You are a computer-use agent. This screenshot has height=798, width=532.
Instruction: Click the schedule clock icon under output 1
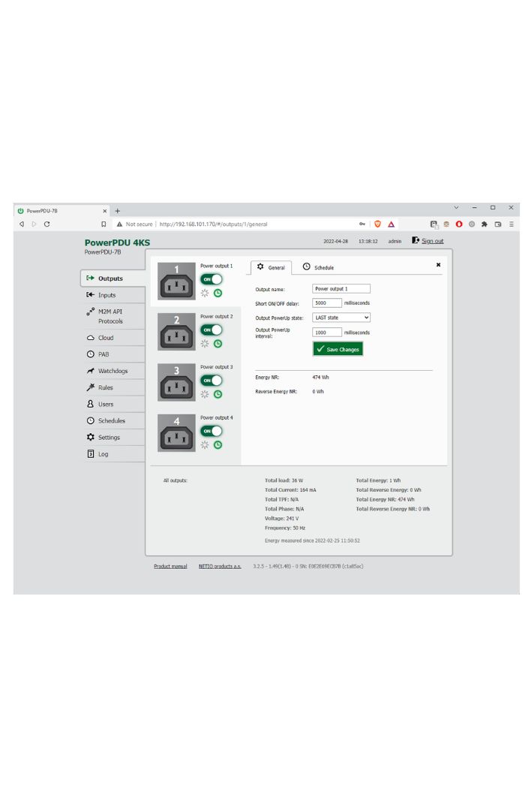coord(218,293)
